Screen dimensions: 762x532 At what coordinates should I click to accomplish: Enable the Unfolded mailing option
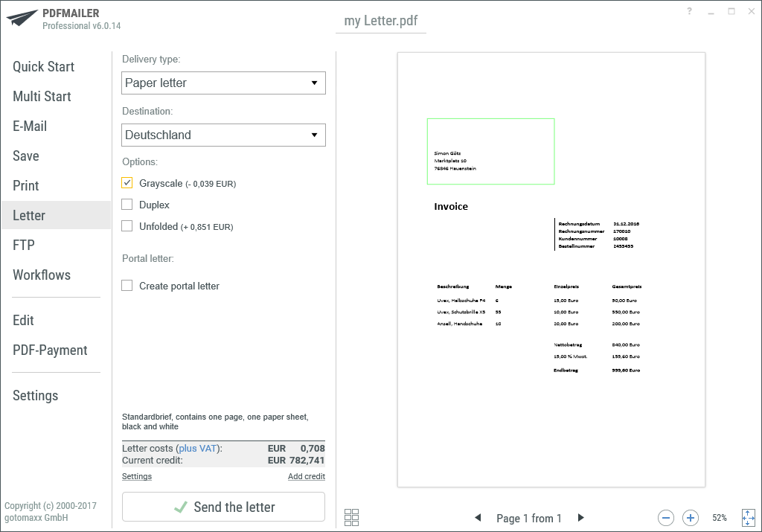tap(127, 225)
